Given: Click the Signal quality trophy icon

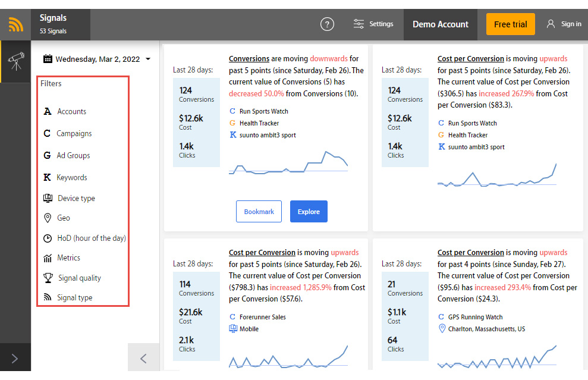Looking at the screenshot, I should pos(48,278).
